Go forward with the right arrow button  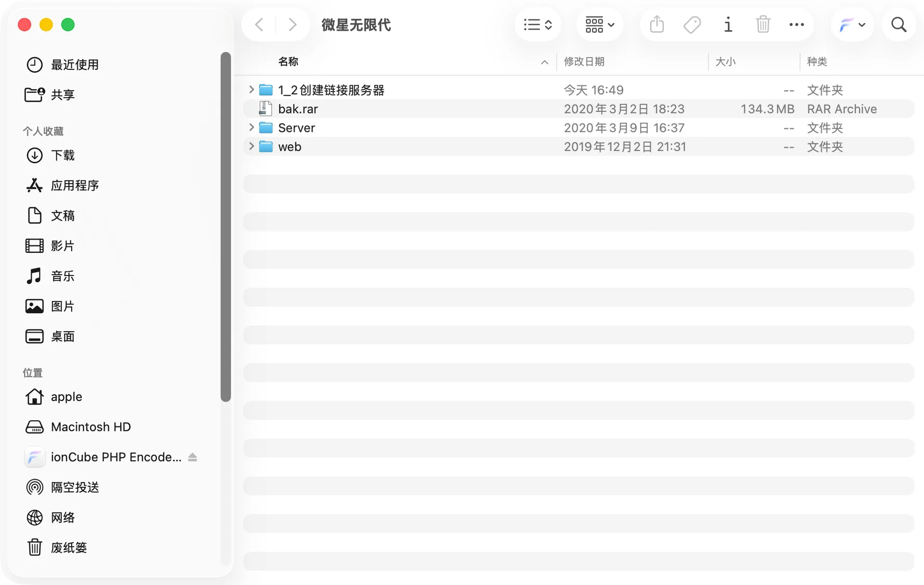pos(292,25)
